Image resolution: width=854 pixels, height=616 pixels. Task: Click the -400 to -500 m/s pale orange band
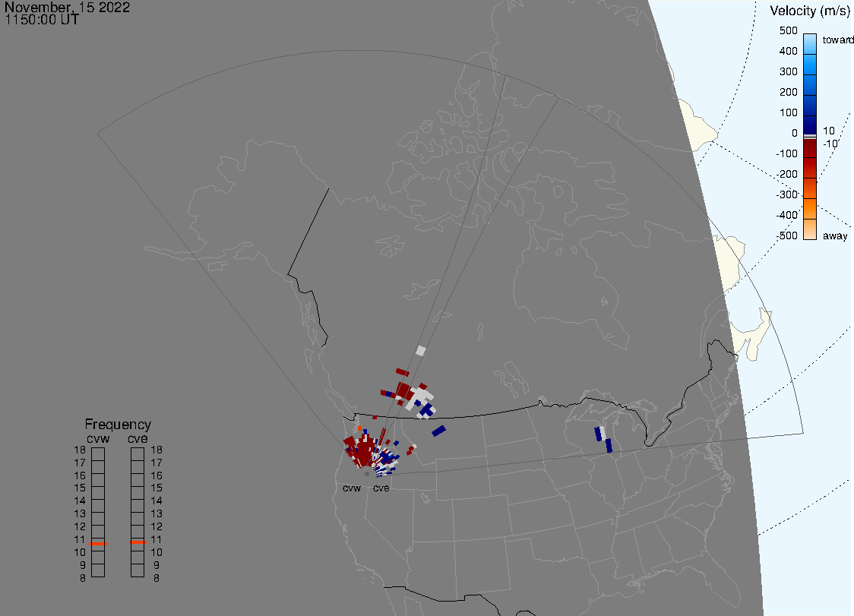tap(810, 229)
